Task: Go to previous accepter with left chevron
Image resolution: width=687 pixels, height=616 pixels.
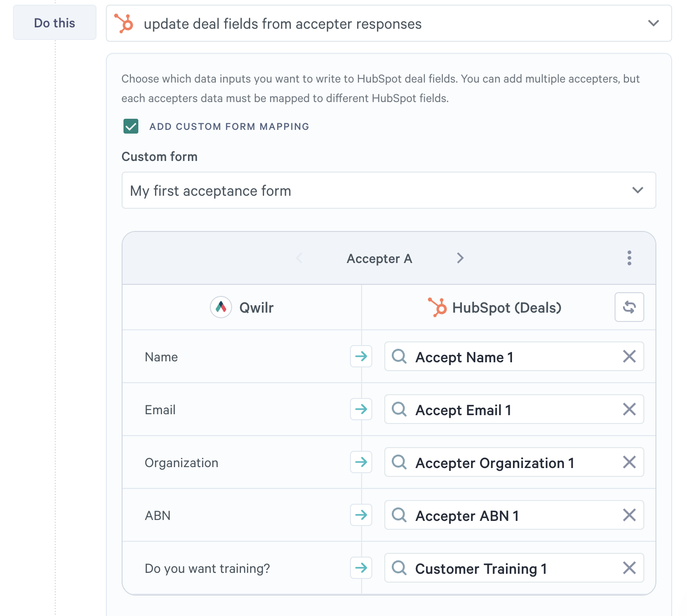Action: pos(299,258)
